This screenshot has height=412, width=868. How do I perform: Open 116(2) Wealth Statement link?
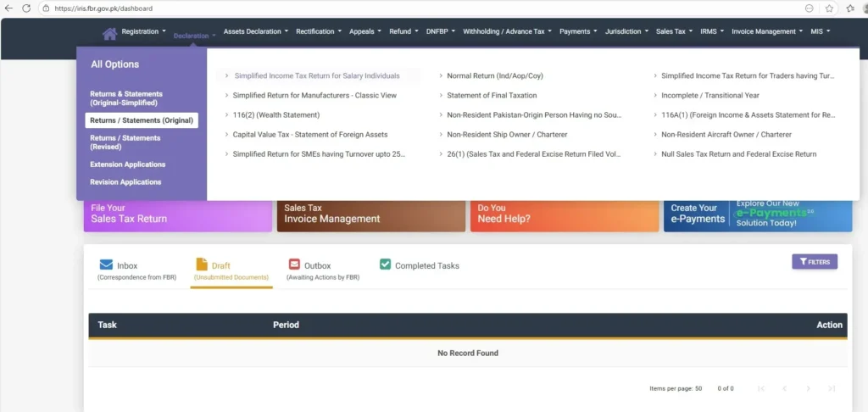coord(276,115)
